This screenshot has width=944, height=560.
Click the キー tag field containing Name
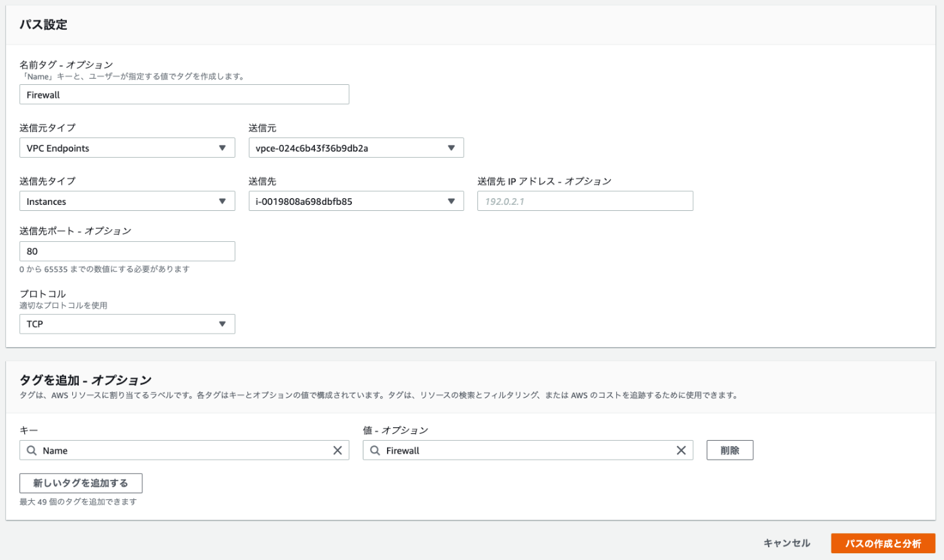pos(184,450)
